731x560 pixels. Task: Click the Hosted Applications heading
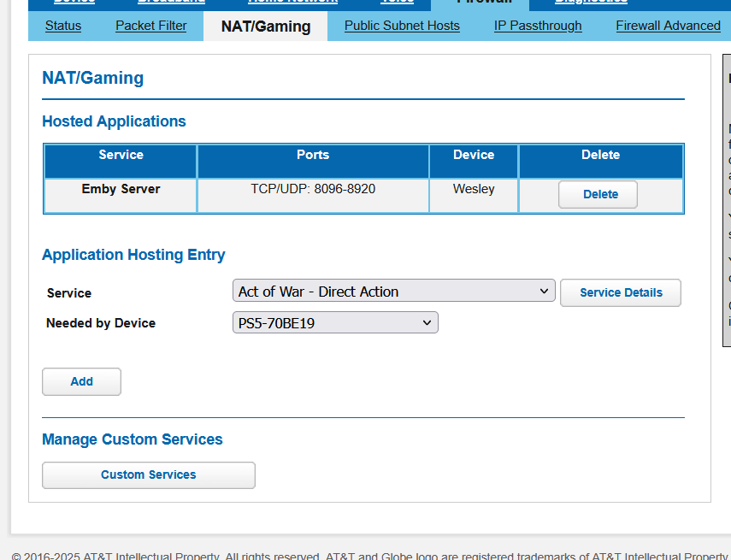click(x=114, y=121)
